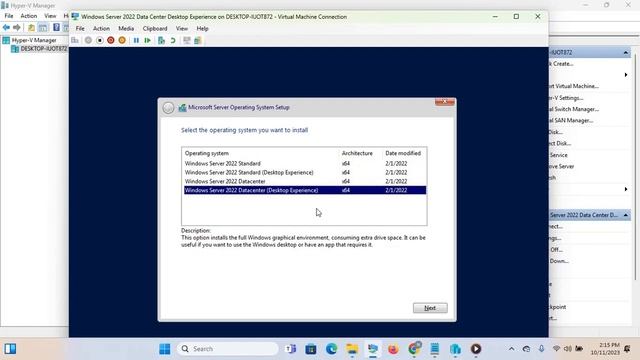Open Microsoft Store from the taskbar
The width and height of the screenshot is (640, 360).
tap(311, 349)
